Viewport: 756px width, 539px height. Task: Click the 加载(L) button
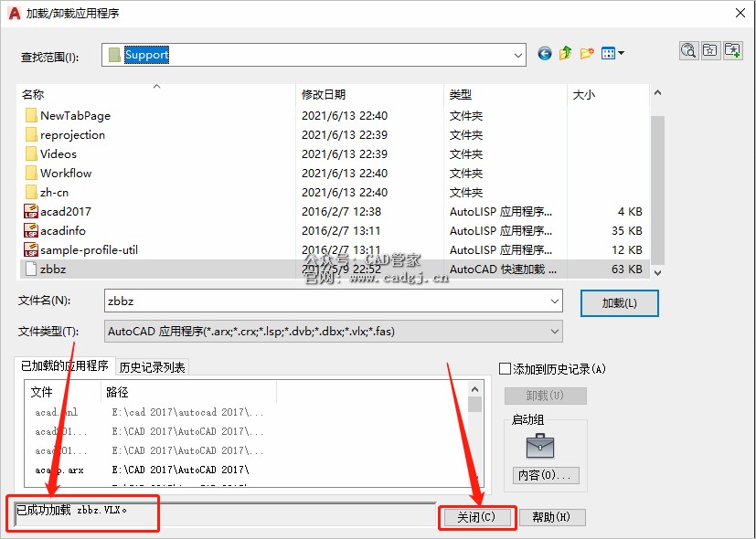[620, 303]
